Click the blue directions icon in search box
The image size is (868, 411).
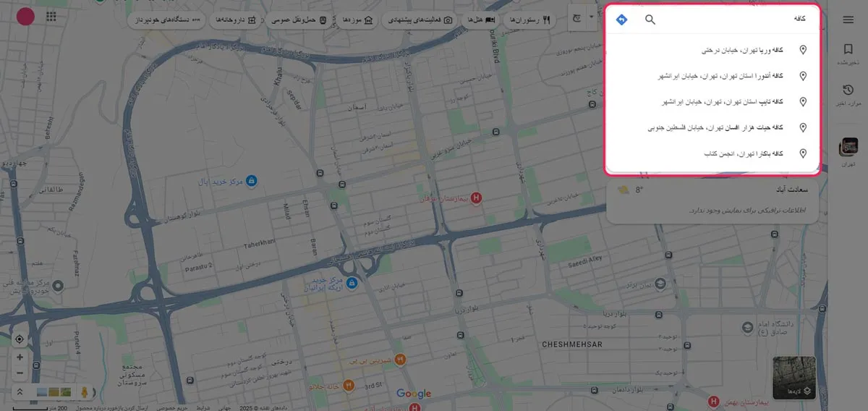[x=621, y=20]
